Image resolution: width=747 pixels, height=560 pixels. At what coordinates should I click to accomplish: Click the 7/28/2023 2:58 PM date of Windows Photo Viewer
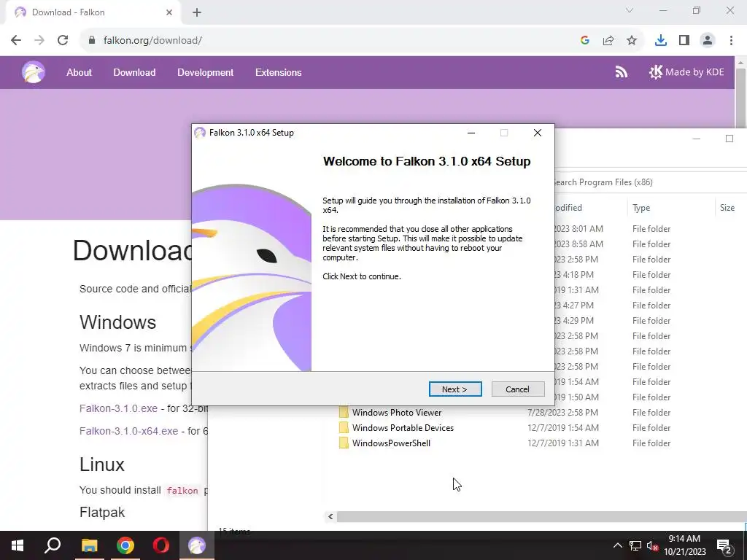click(562, 413)
